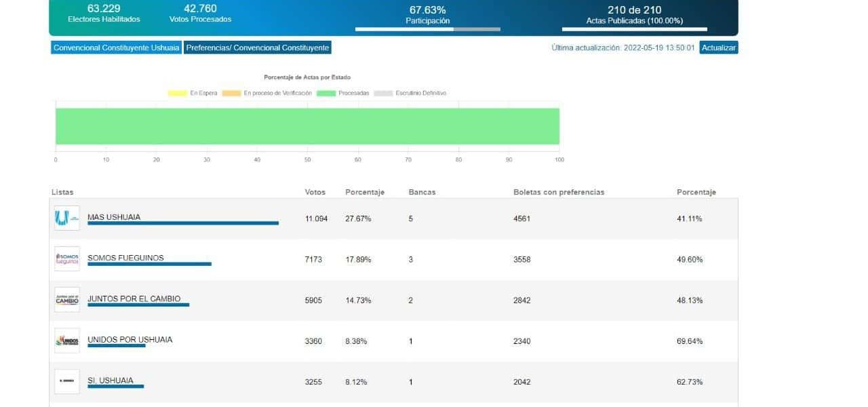Click the Actas Publicadas progress bar
Screen dimensions: 868x407
point(634,29)
